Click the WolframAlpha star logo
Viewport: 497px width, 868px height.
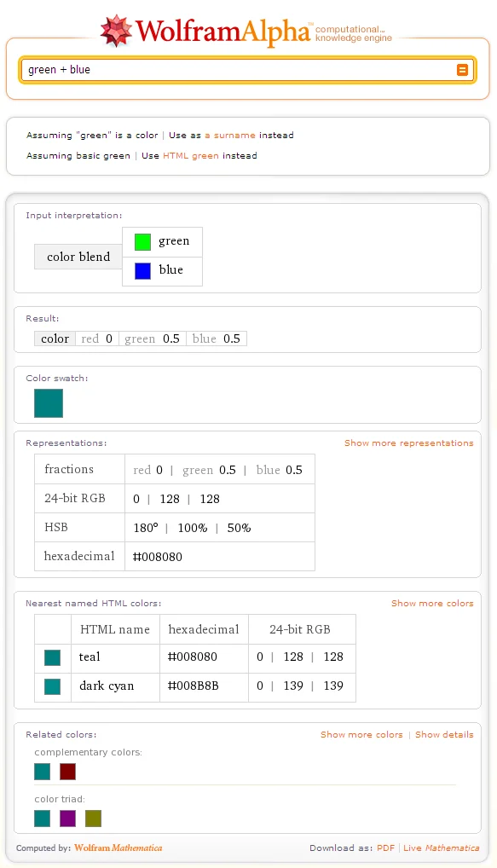(116, 31)
